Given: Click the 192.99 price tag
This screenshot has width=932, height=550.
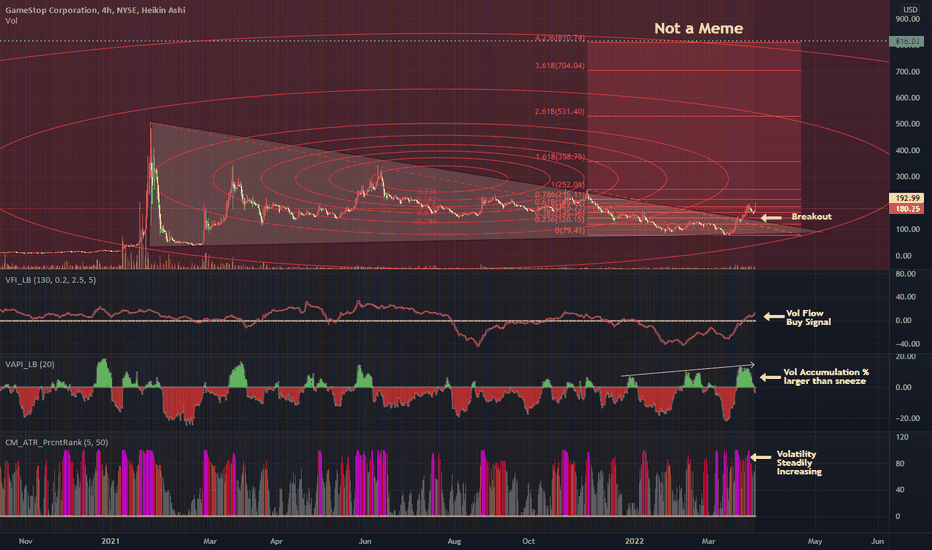Looking at the screenshot, I should [906, 198].
